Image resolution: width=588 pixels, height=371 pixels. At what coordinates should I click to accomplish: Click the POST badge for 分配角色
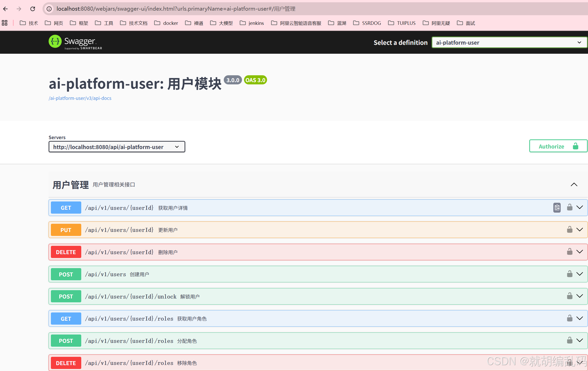(66, 341)
